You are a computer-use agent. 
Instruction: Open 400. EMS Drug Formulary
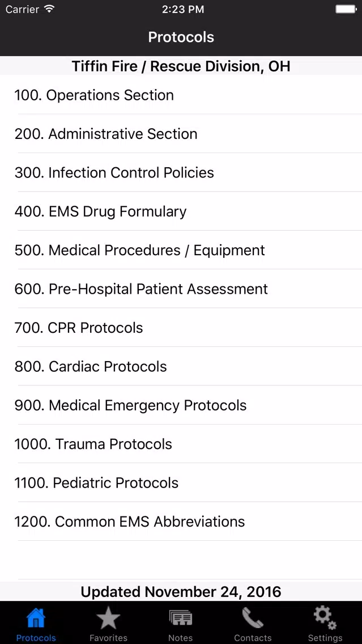[x=181, y=211]
